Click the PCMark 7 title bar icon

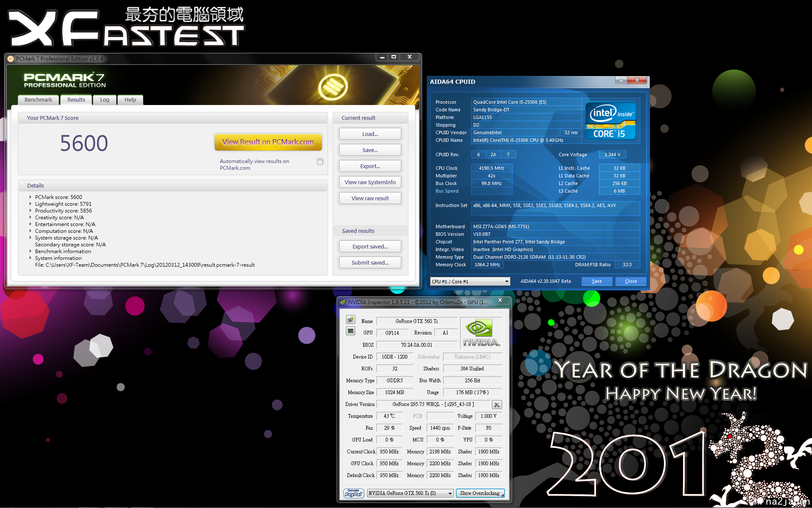point(11,58)
